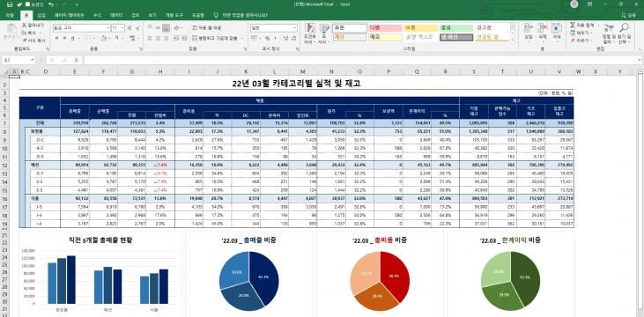Toggle Align Left horizontal alignment
644x317 pixels.
pyautogui.click(x=150, y=38)
